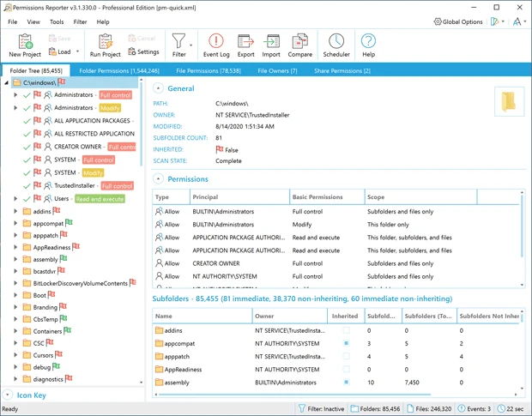Toggle Inherited checkbox for apppatch row

345,357
